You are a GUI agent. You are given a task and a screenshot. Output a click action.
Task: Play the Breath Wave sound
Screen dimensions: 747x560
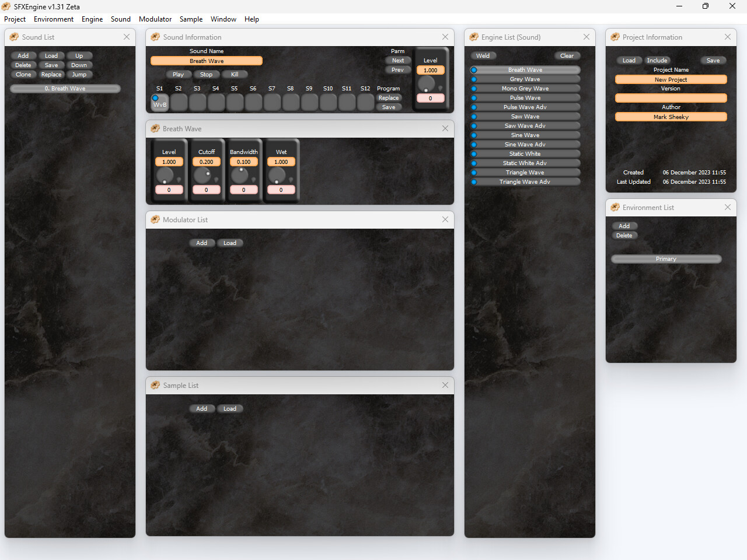[x=178, y=74]
